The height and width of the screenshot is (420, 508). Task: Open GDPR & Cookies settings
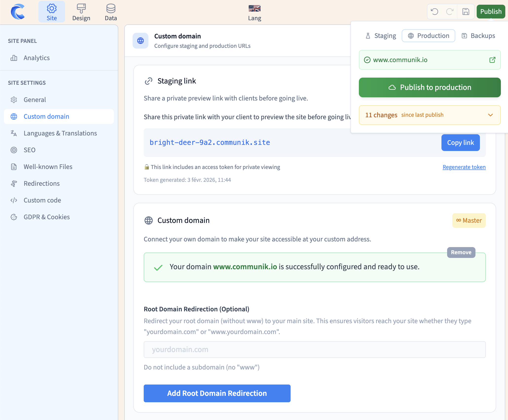click(x=47, y=217)
